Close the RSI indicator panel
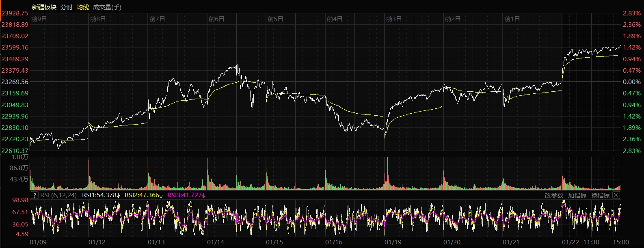This screenshot has width=644, height=248. [x=616, y=195]
